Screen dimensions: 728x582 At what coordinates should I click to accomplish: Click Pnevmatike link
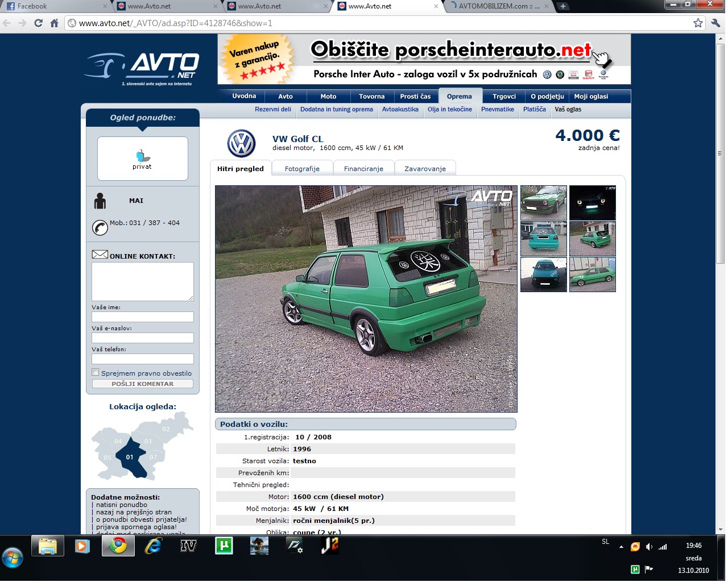498,109
